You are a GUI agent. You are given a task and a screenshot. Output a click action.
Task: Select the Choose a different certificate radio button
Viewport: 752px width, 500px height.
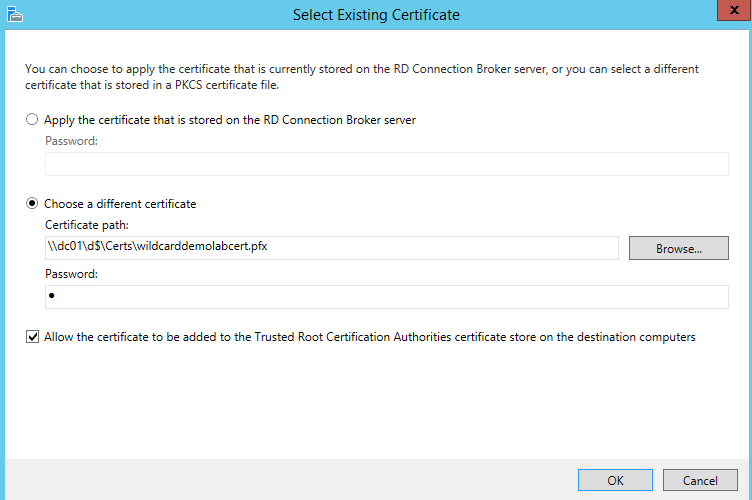[x=33, y=204]
